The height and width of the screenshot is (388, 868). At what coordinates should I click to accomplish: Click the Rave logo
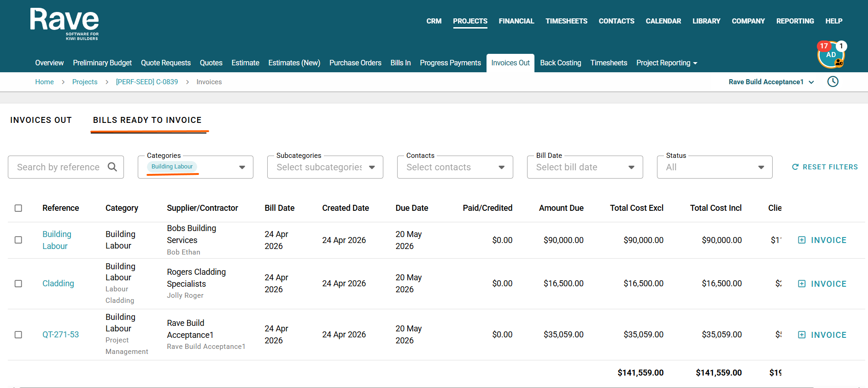pos(65,24)
